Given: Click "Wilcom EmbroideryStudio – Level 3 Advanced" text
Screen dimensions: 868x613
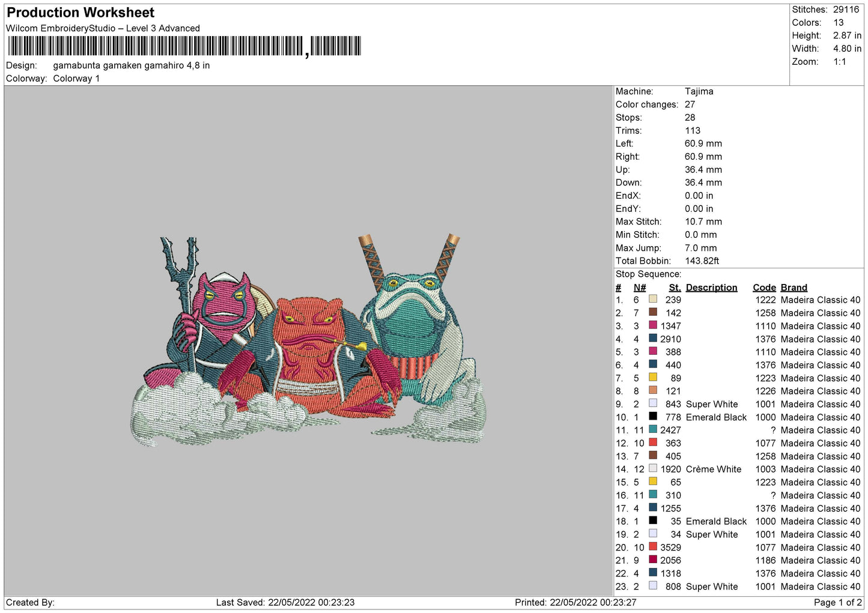Looking at the screenshot, I should pos(103,28).
